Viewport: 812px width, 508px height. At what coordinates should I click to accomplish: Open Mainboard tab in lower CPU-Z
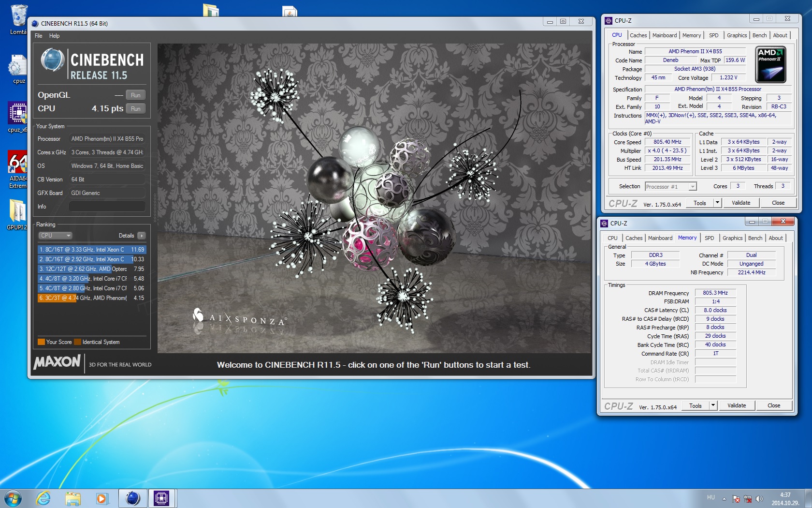click(660, 238)
